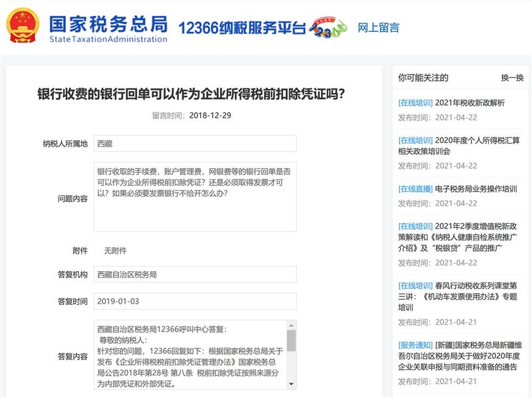Click the colorful 2366 mascot graphic
This screenshot has width=532, height=398.
327,29
